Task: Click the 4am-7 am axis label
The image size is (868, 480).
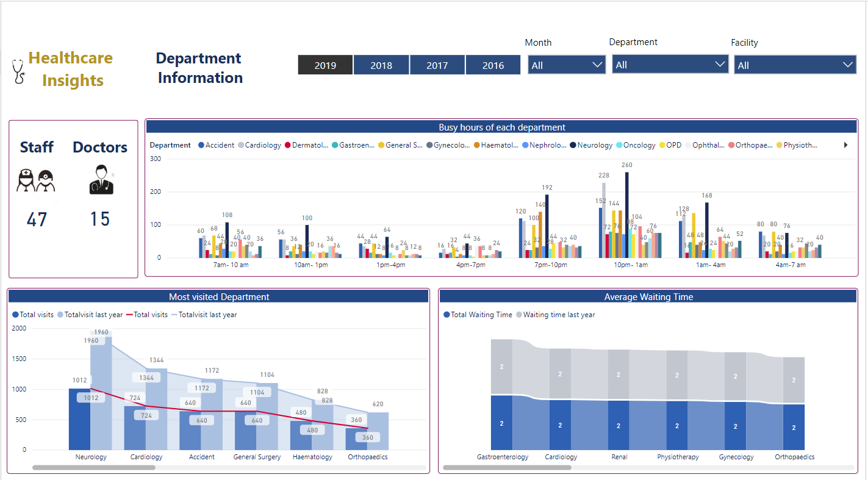Action: pyautogui.click(x=791, y=265)
